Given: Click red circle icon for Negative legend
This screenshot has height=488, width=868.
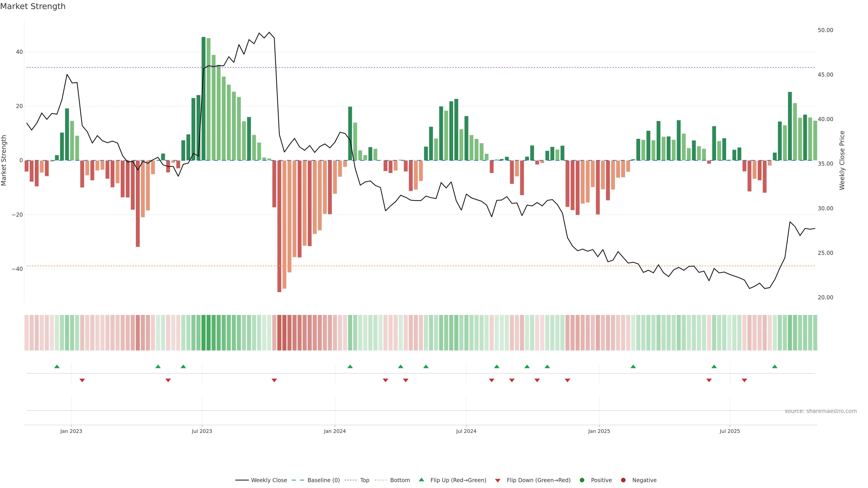Looking at the screenshot, I should pyautogui.click(x=623, y=480).
